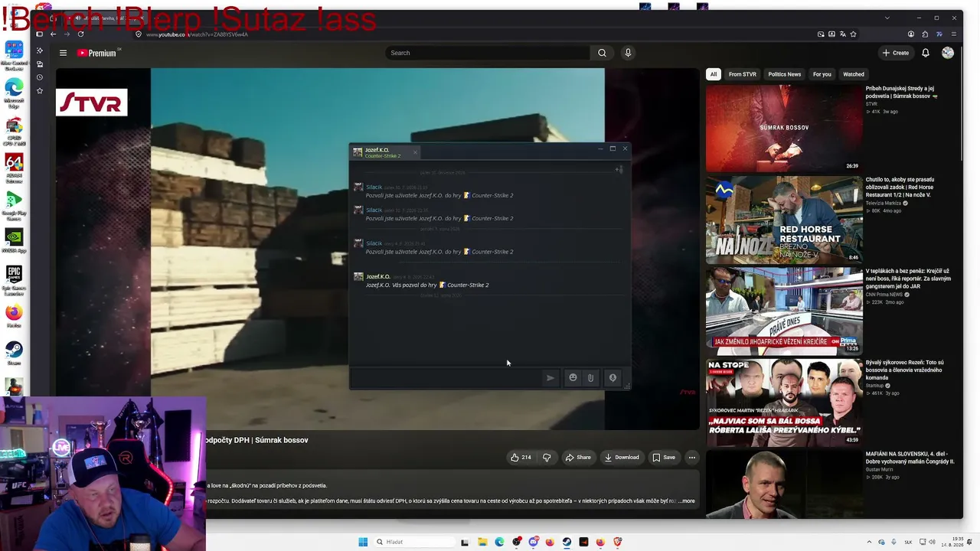Open File Explorer from the taskbar

pos(482,542)
